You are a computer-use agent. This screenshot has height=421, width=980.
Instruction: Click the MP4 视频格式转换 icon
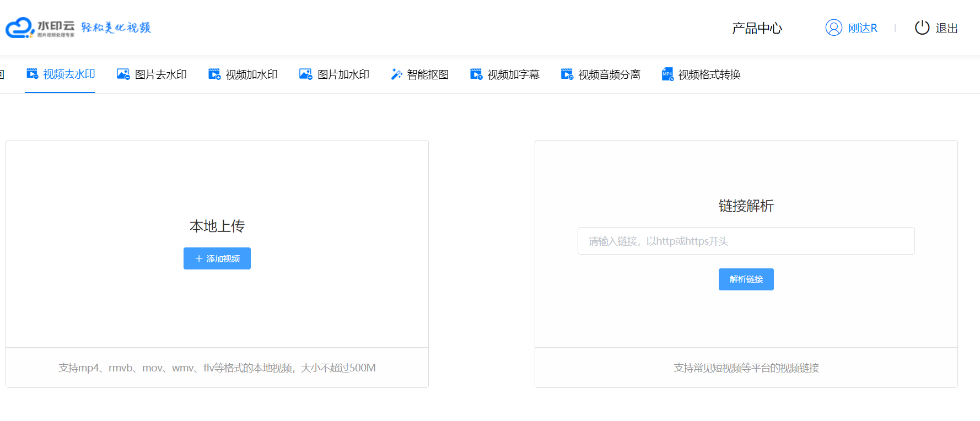pos(667,74)
